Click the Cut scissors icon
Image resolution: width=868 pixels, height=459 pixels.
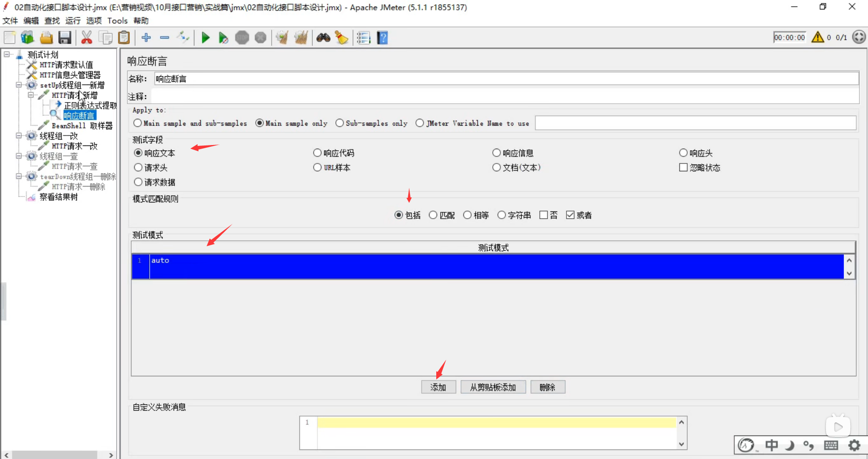click(86, 37)
